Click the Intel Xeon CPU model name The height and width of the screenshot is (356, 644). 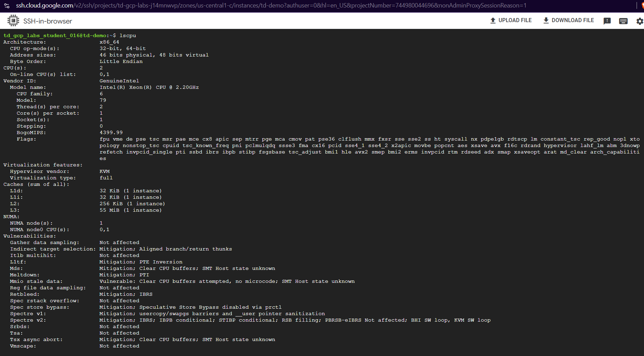tap(149, 87)
